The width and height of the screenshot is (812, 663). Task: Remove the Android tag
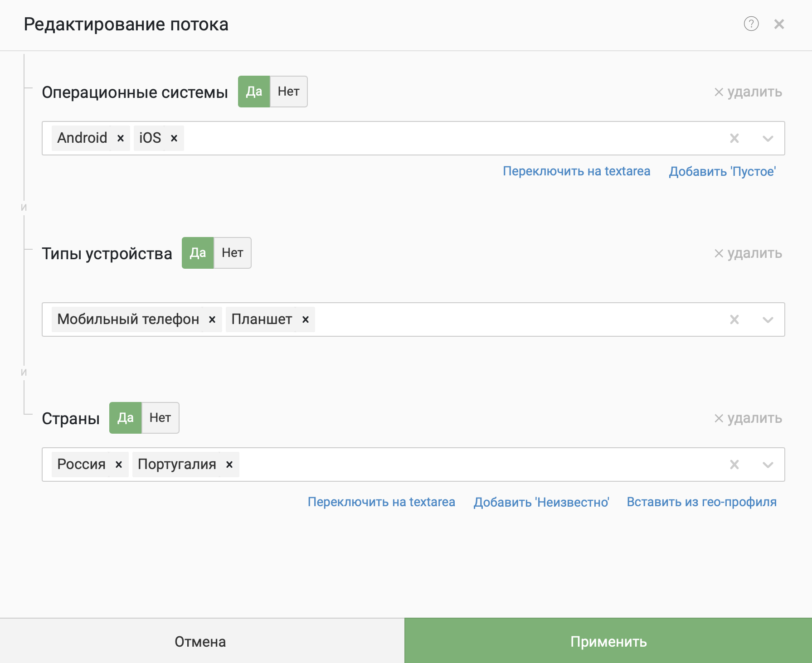121,138
